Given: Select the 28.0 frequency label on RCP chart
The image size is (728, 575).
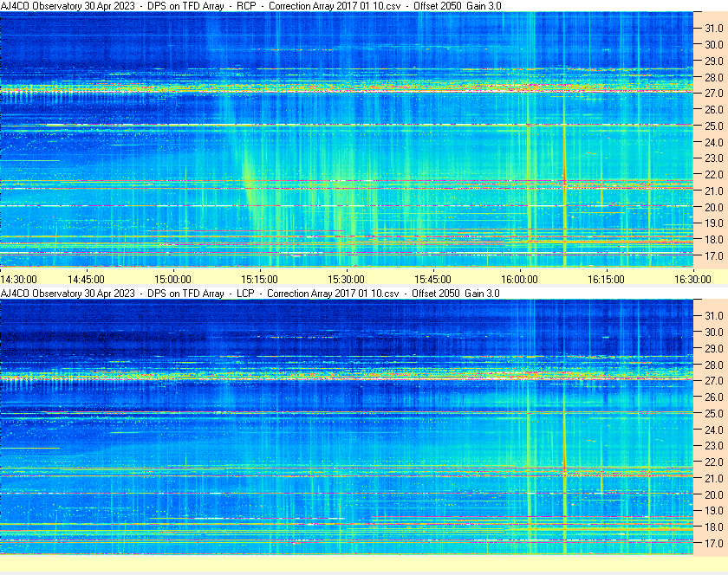Looking at the screenshot, I should pos(714,77).
